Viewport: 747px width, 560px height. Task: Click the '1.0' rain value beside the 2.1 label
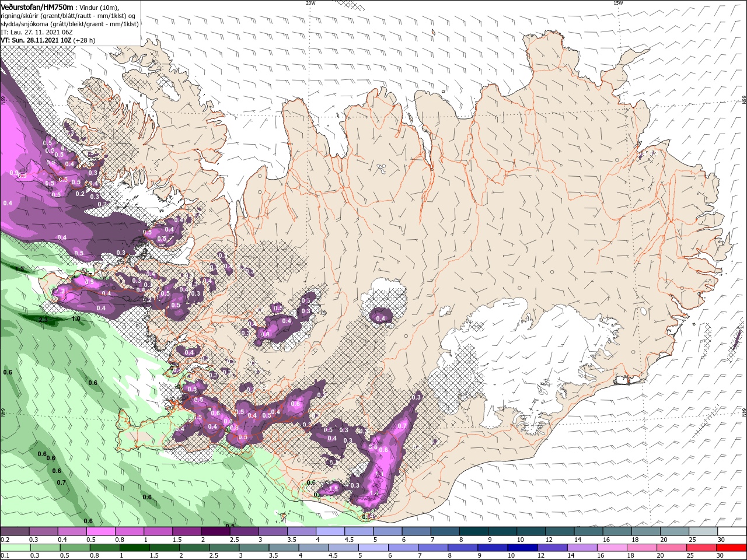coord(76,318)
